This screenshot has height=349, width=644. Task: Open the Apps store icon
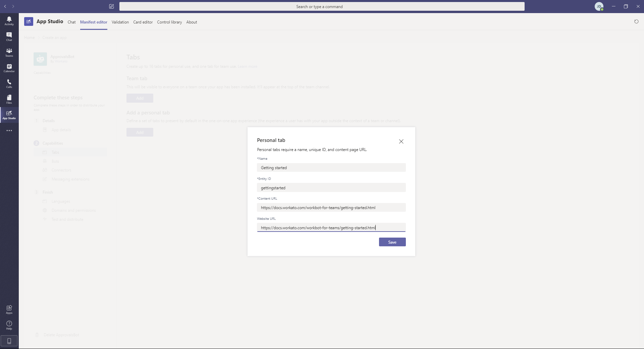(9, 309)
